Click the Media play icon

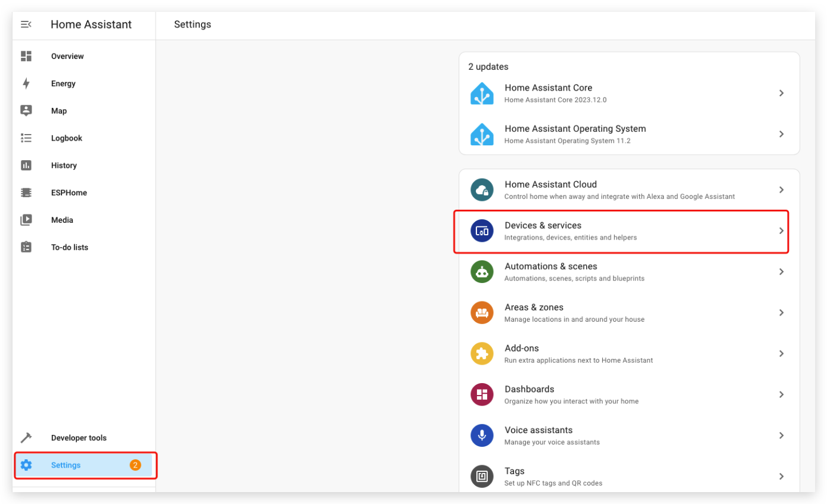[26, 220]
